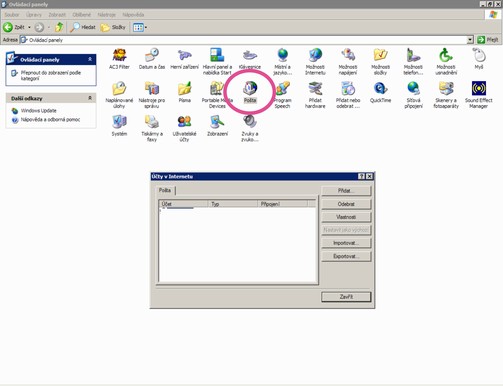
Task: Open the Windows Update link
Action: [x=38, y=110]
